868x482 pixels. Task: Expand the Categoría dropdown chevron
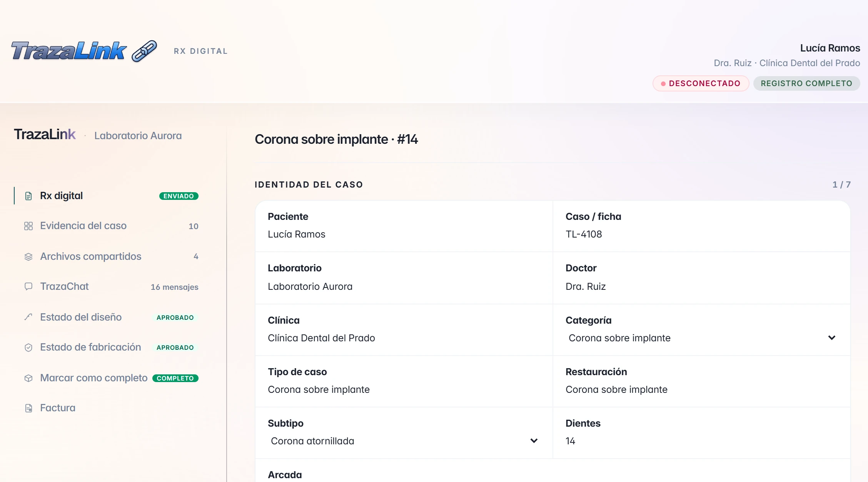[x=831, y=338]
